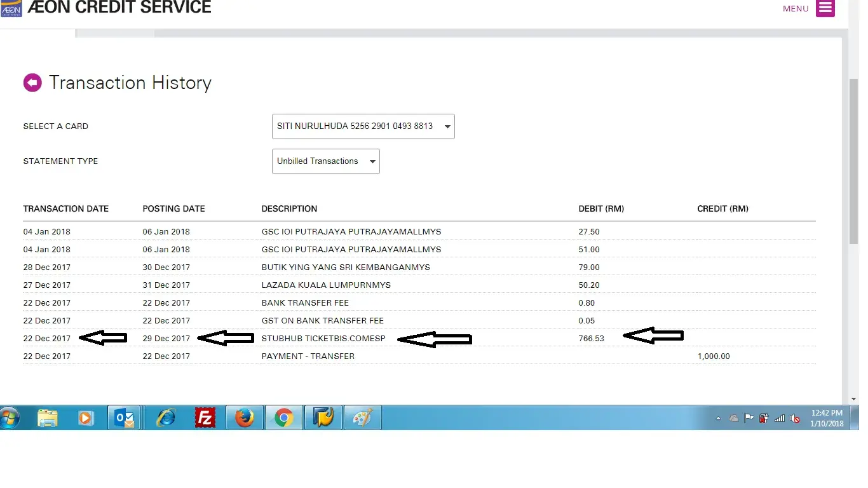Click the muted speaker volume tray icon
This screenshot has height=488, width=868.
click(794, 418)
